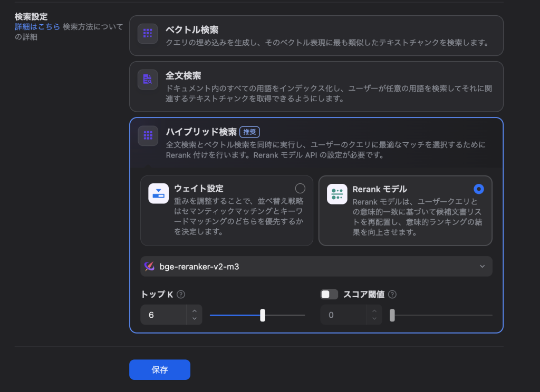Screen dimensions: 540x392
Task: Click the ハイブリッド検索 grid icon
Action: coord(148,136)
